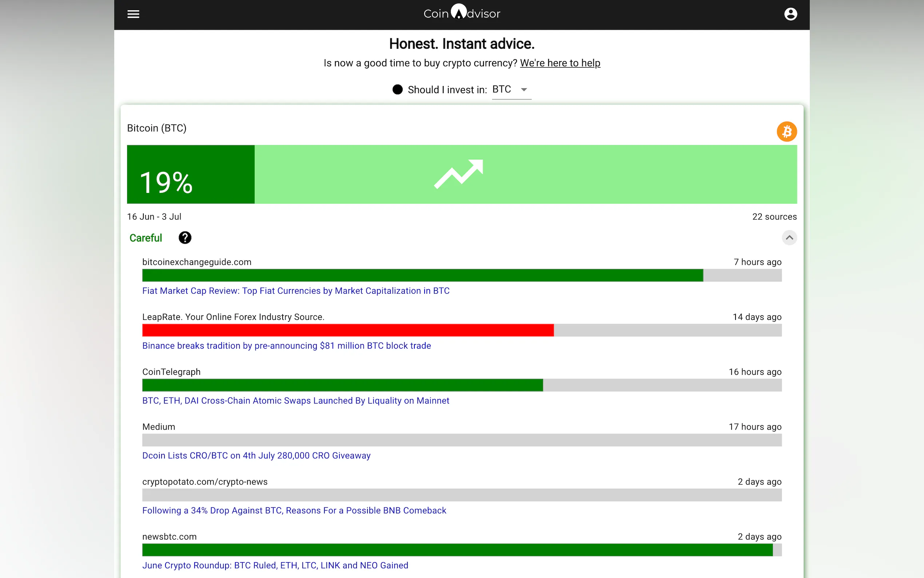Open the BTC currency dropdown

pyautogui.click(x=511, y=90)
